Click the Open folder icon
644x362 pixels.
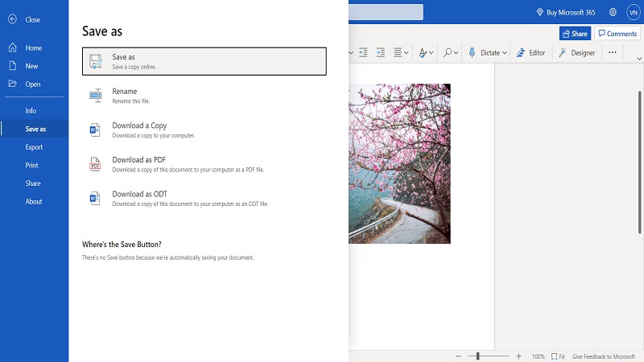coord(13,84)
